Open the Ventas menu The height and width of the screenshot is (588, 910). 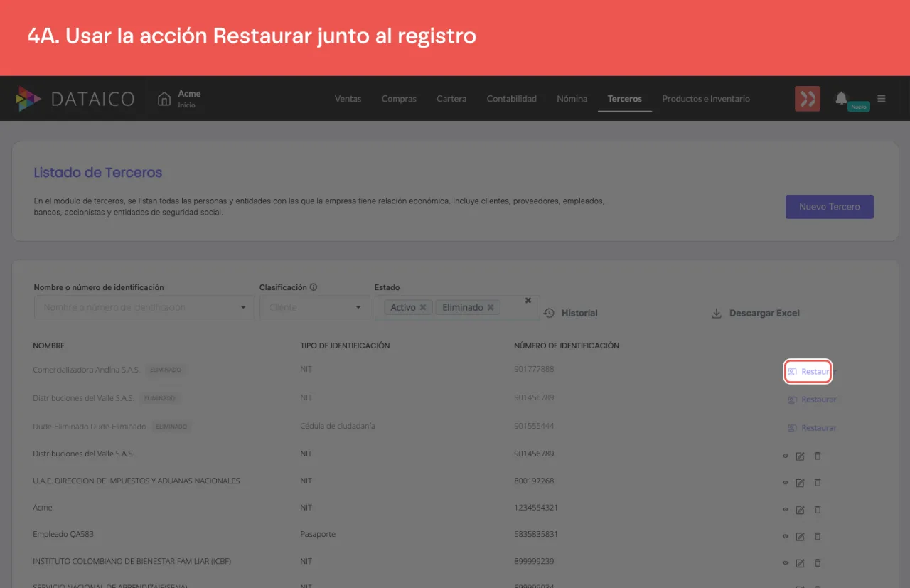[348, 99]
